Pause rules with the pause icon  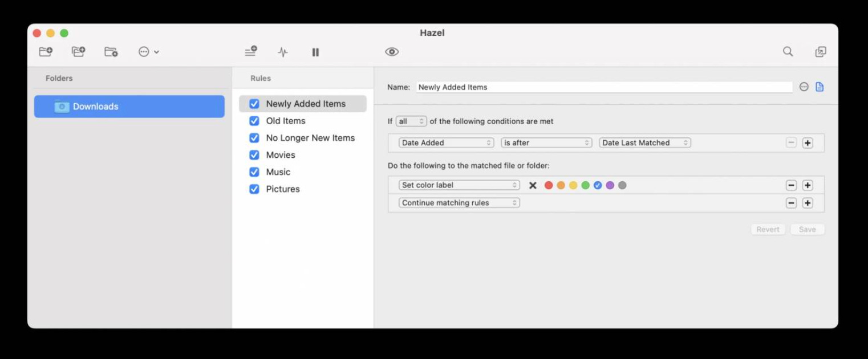pyautogui.click(x=315, y=52)
